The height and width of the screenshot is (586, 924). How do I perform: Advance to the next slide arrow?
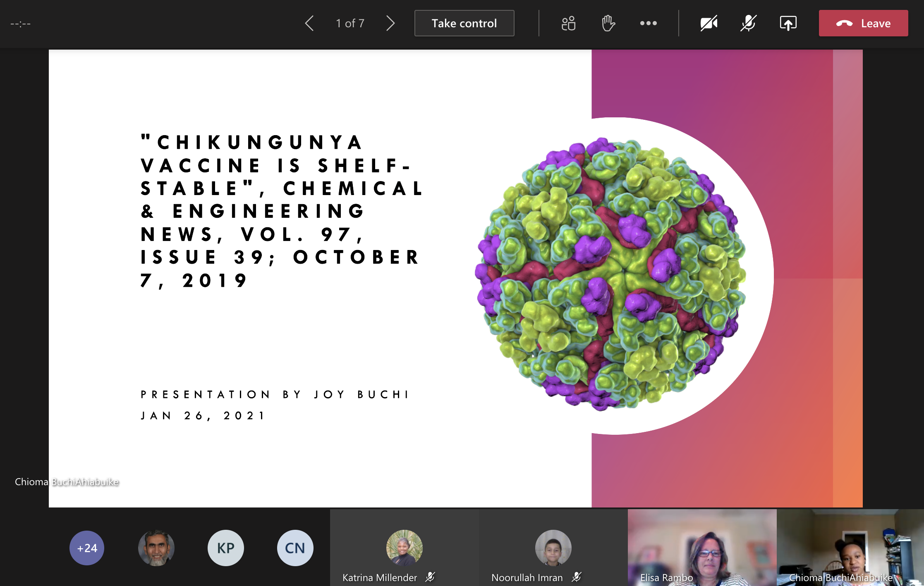[x=390, y=24]
